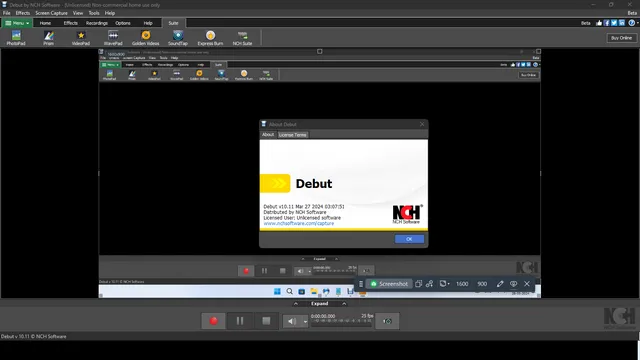This screenshot has height=360, width=640.
Task: Click the main '25 fps' frame rate label
Action: click(x=367, y=316)
